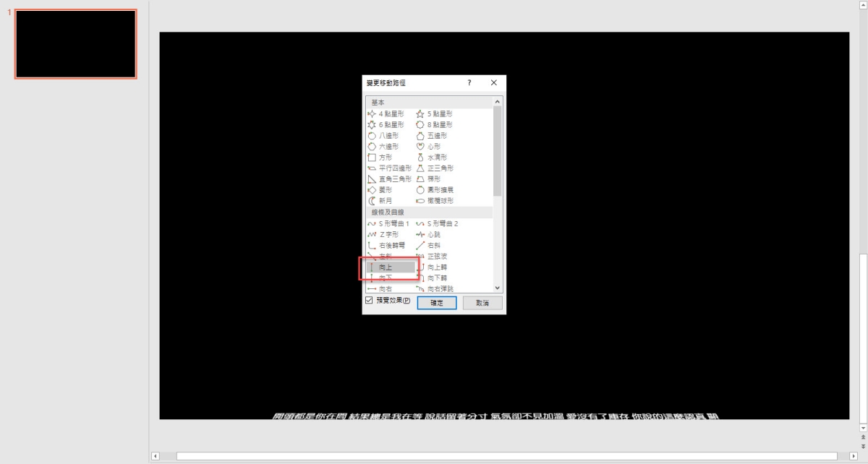Select the 左斜 diagonal path
The image size is (868, 464).
point(380,257)
